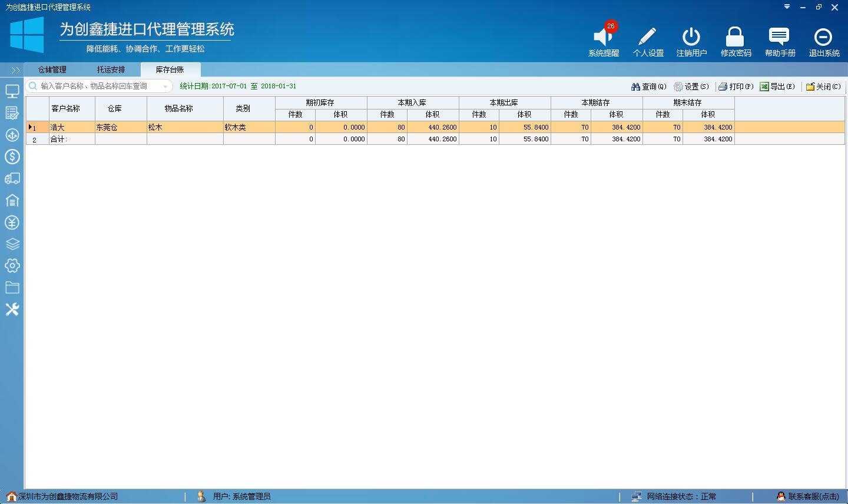Open the anchor shipping sidebar icon

(12, 135)
